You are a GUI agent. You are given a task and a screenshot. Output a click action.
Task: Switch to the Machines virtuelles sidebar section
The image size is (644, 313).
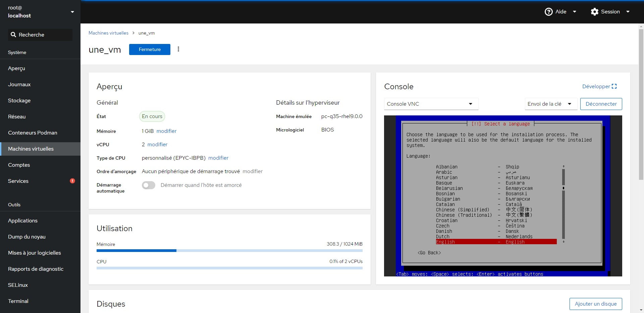pos(31,149)
